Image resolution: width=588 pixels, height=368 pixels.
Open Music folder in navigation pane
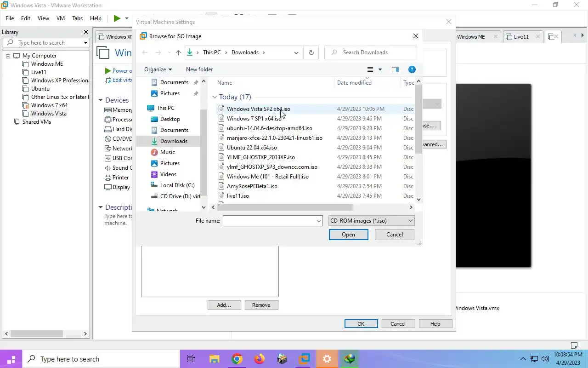[168, 152]
